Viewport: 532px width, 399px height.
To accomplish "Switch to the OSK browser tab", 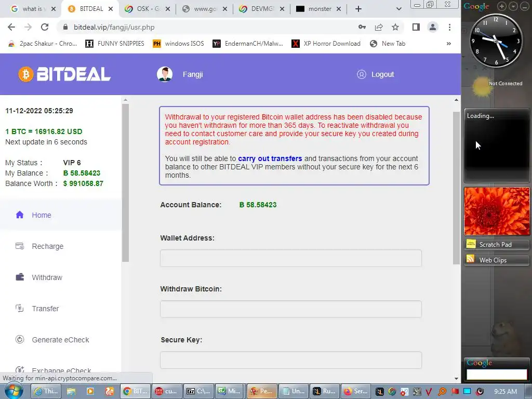I will tap(147, 9).
